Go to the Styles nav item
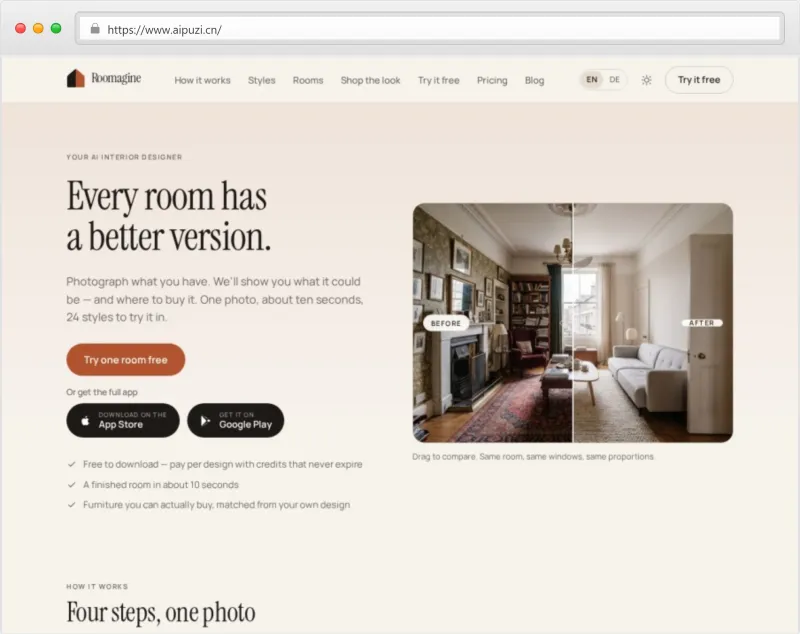The image size is (800, 634). pyautogui.click(x=262, y=80)
